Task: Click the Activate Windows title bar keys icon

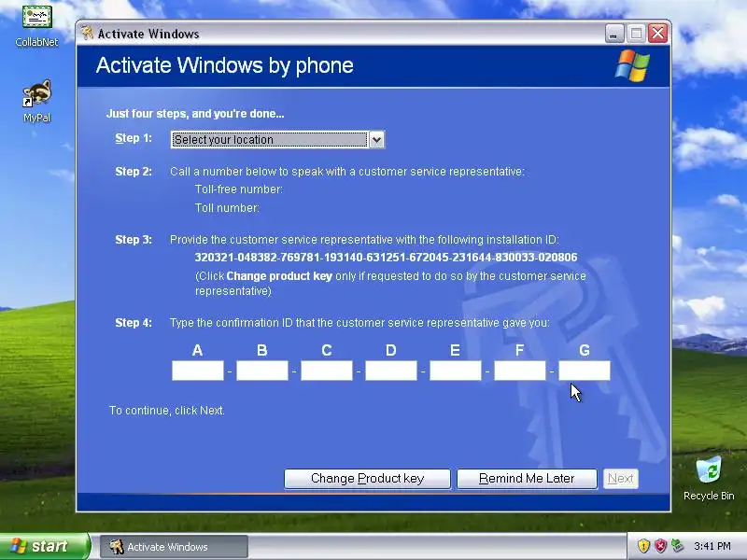Action: pyautogui.click(x=87, y=34)
